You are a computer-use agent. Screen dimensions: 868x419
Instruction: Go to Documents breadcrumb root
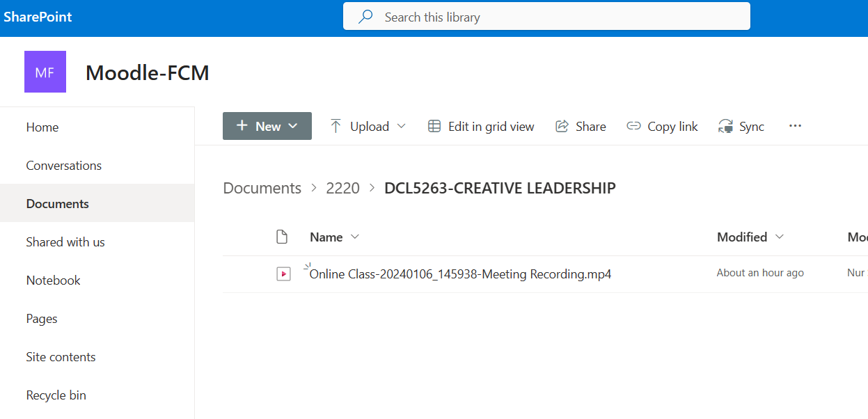(x=262, y=188)
